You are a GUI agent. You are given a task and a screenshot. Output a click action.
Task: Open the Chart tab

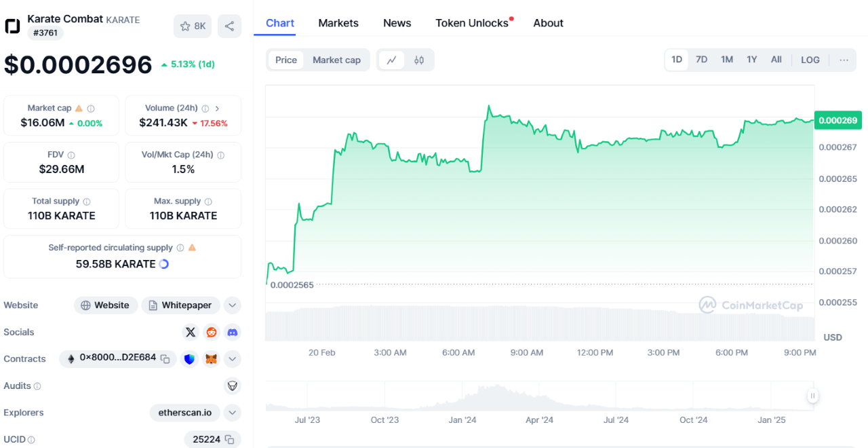280,23
